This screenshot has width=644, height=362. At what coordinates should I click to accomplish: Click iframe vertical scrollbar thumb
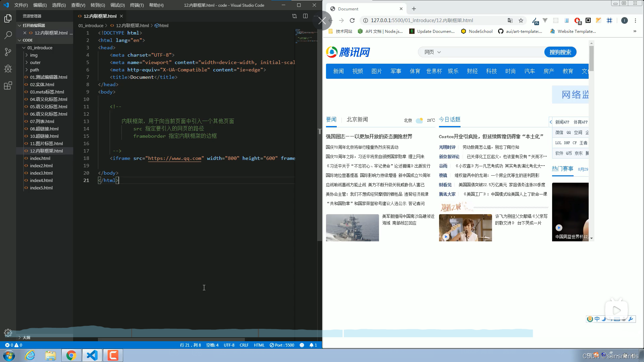tap(591, 58)
